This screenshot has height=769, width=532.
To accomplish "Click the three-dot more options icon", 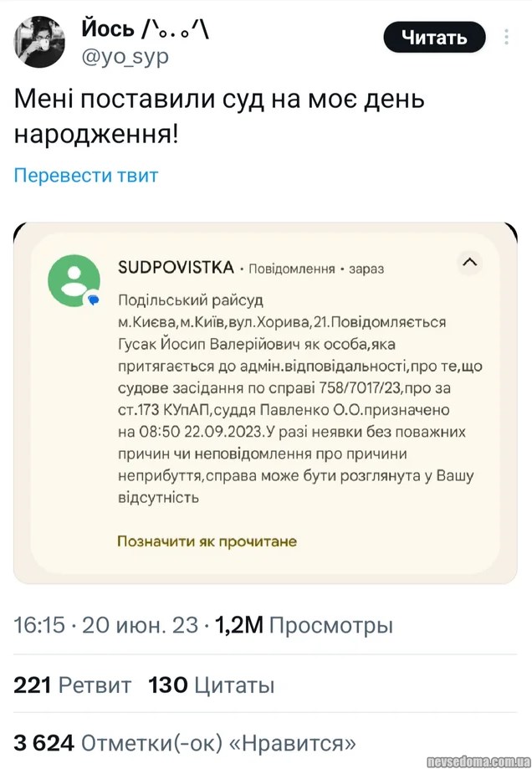I will point(507,38).
